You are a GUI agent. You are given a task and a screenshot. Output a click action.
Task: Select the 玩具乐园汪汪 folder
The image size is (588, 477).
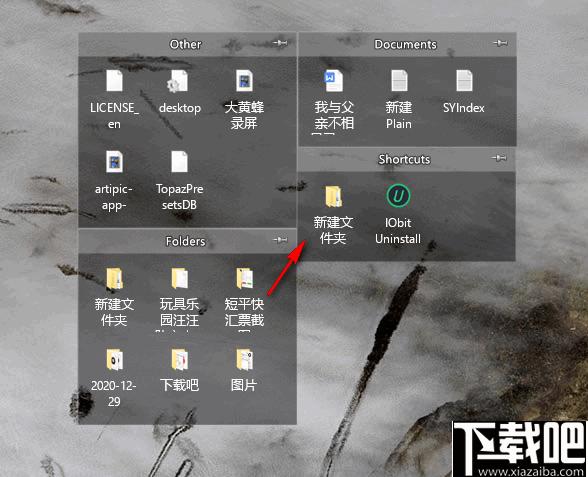click(180, 279)
